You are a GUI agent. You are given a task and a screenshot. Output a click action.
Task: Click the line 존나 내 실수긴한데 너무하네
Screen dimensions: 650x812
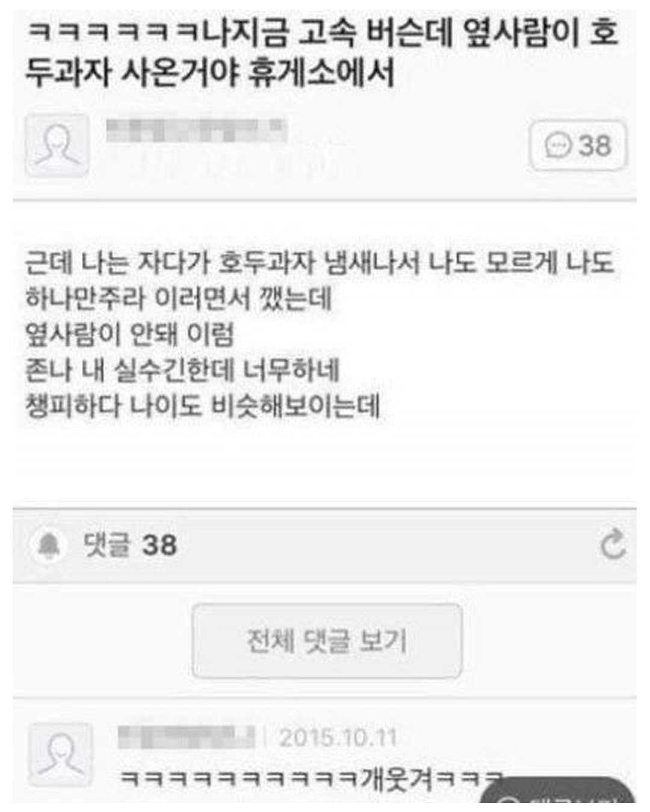click(183, 370)
